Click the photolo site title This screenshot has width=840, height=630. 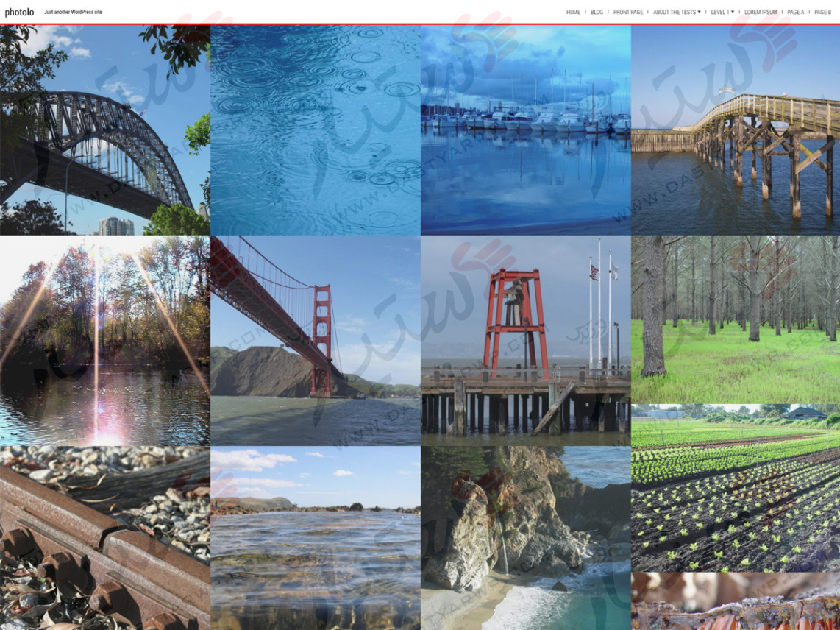[x=19, y=13]
